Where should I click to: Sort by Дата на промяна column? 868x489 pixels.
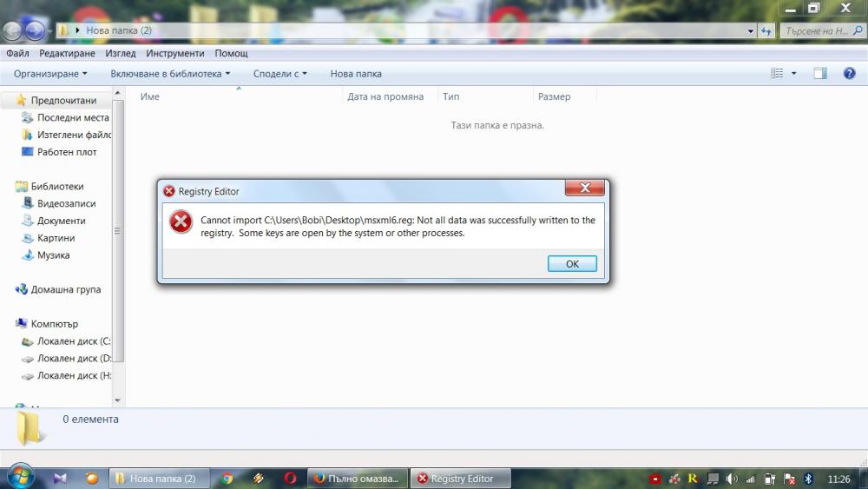385,96
